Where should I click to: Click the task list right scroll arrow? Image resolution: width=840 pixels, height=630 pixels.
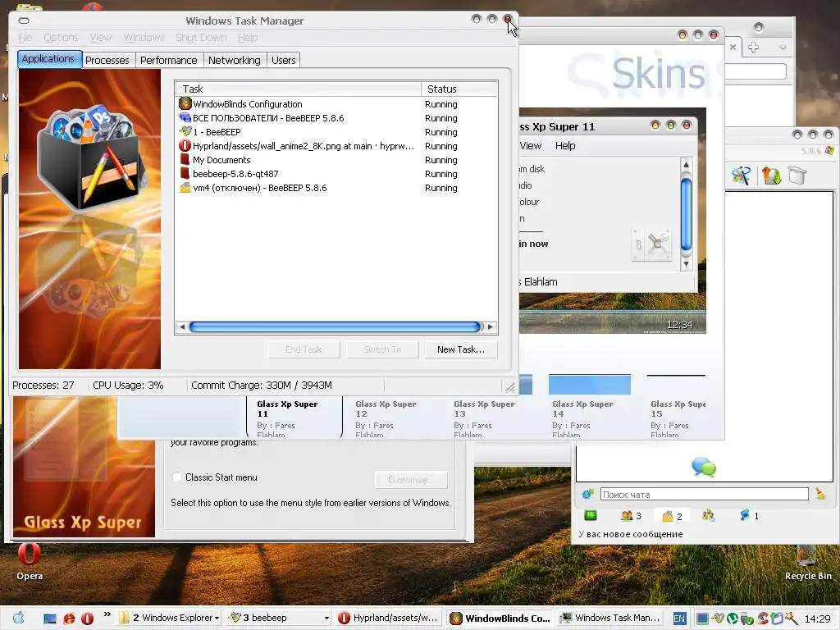click(x=490, y=326)
